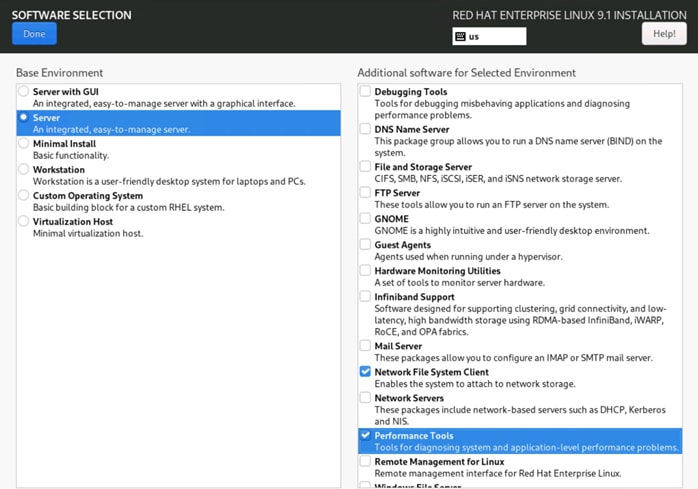Click 'Basic building block for a custom RHEL system.'

(129, 208)
